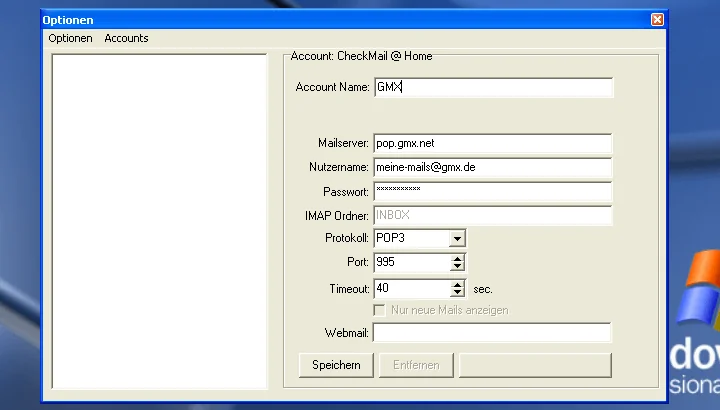Click the empty accounts list panel
The width and height of the screenshot is (720, 410).
click(x=159, y=221)
